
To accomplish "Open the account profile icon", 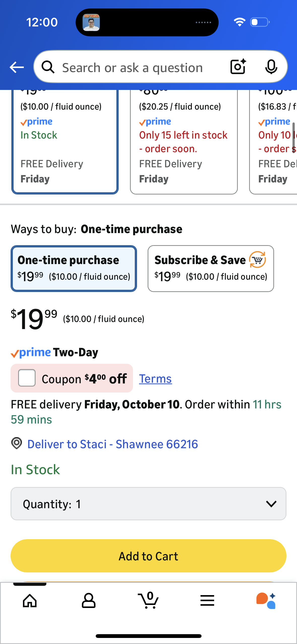I will 89,601.
